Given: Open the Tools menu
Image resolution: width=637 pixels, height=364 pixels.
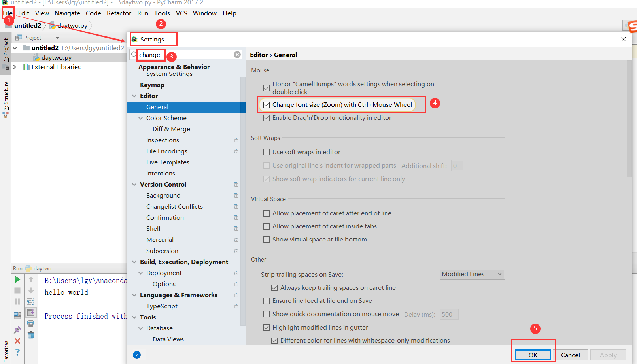Looking at the screenshot, I should point(162,13).
